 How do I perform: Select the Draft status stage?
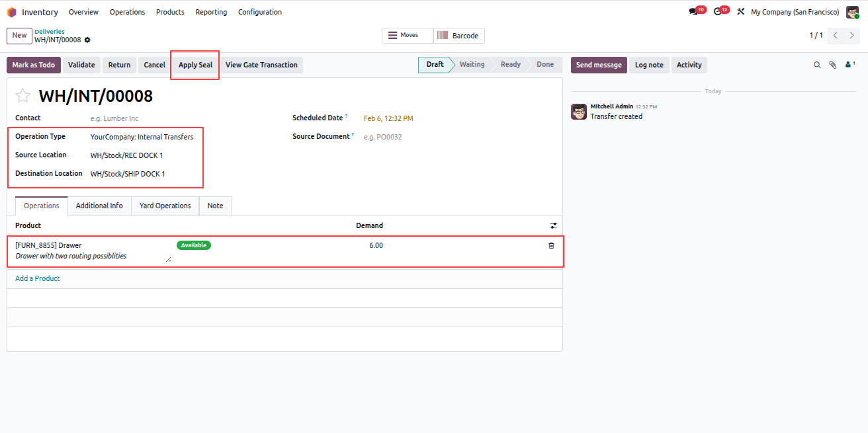pyautogui.click(x=435, y=65)
